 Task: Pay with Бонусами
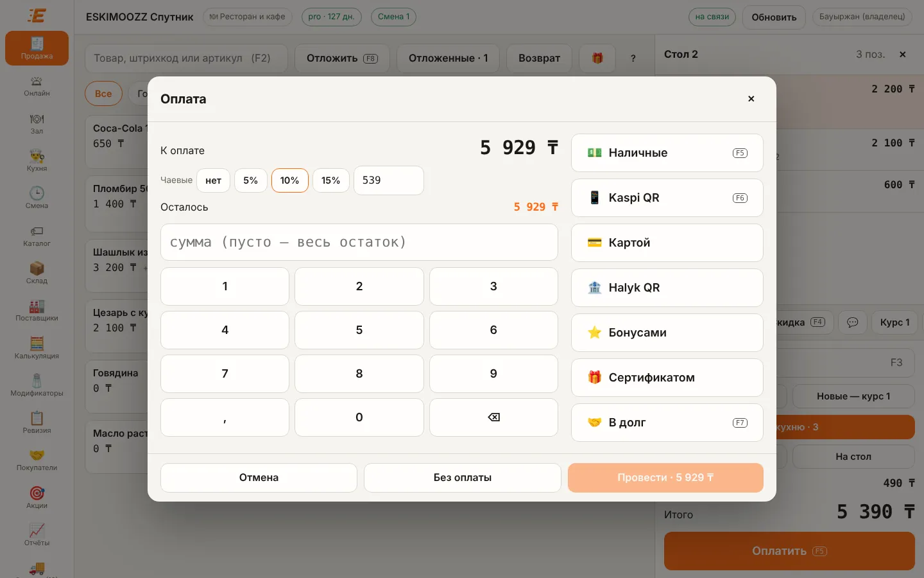pos(667,333)
